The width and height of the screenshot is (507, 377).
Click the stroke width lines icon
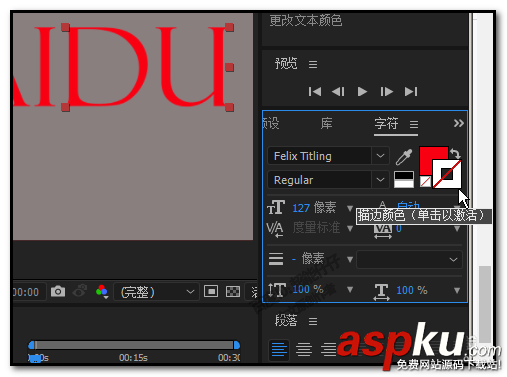276,259
